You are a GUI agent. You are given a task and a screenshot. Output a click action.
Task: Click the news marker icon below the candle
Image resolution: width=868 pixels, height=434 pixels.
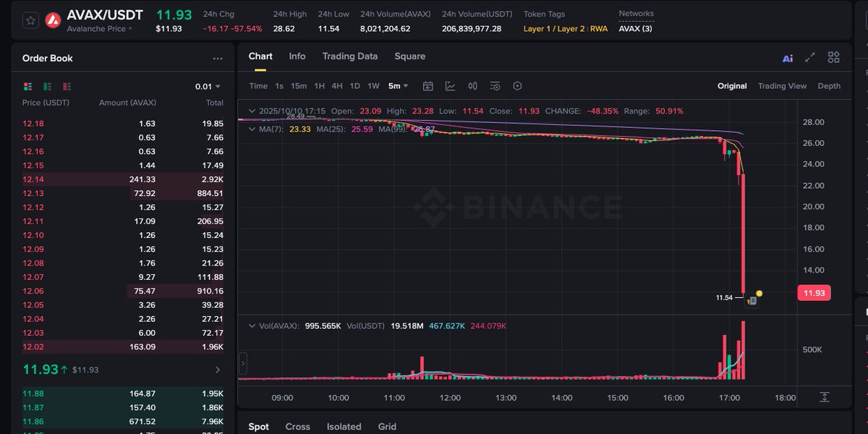[752, 301]
